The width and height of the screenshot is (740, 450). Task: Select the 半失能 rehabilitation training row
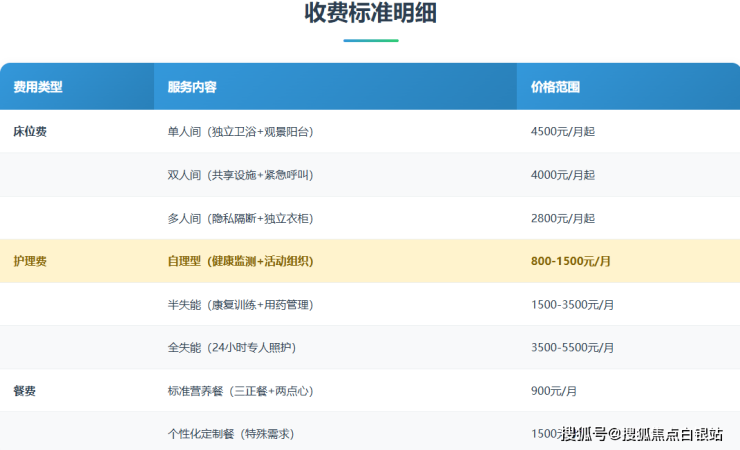[240, 304]
